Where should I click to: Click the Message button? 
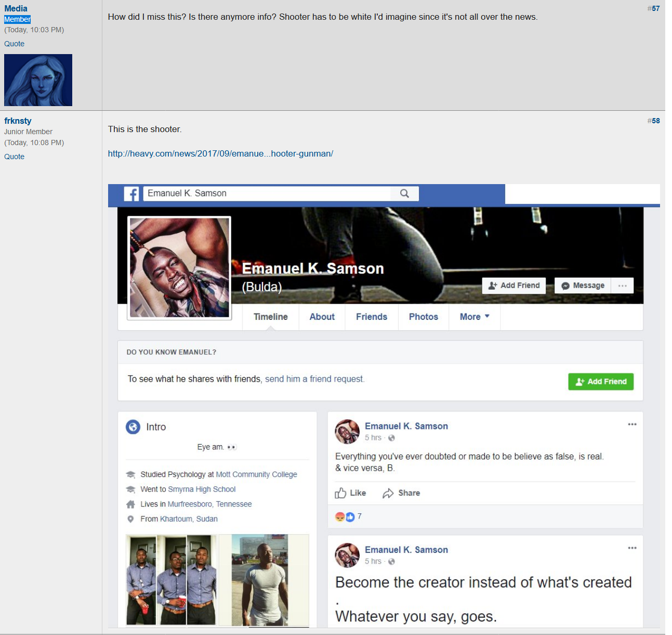tap(583, 286)
